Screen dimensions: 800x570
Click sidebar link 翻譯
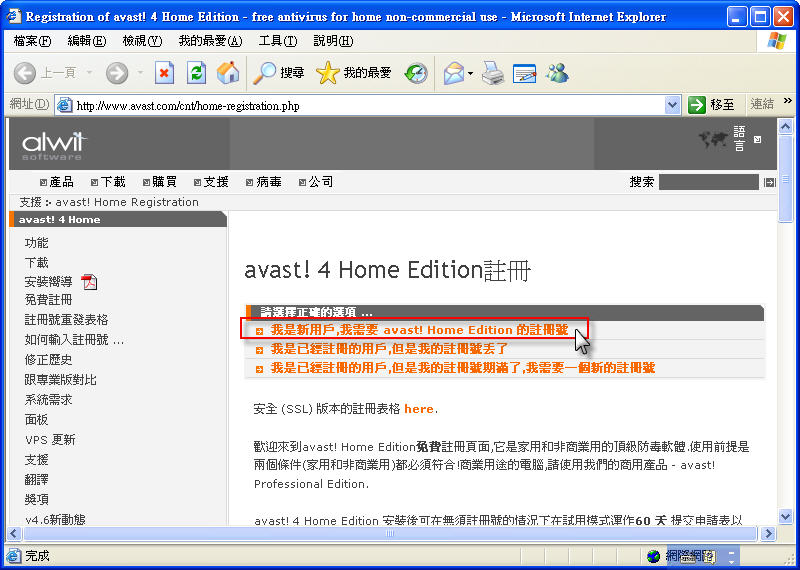tap(37, 479)
